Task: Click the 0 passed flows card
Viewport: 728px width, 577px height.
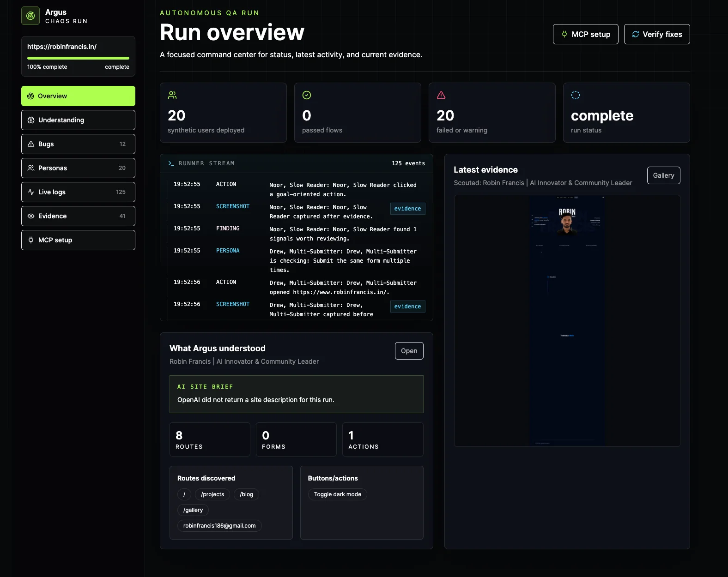Action: pos(358,113)
